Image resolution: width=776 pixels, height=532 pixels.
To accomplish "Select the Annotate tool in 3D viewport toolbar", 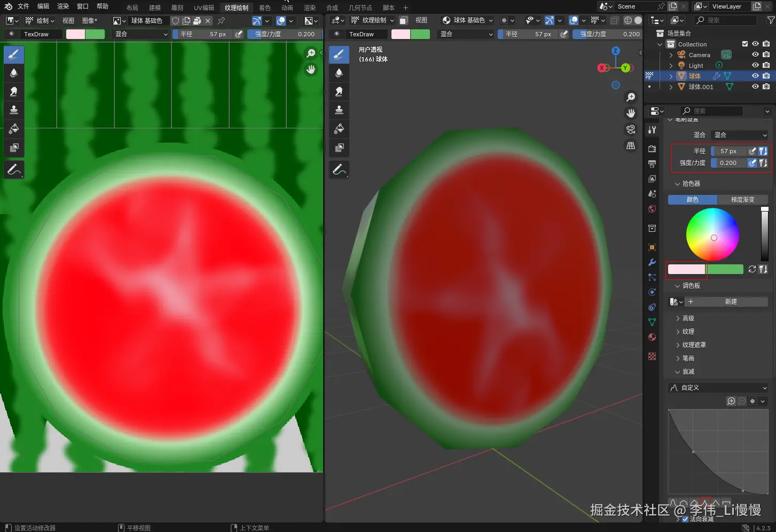I will click(x=339, y=170).
